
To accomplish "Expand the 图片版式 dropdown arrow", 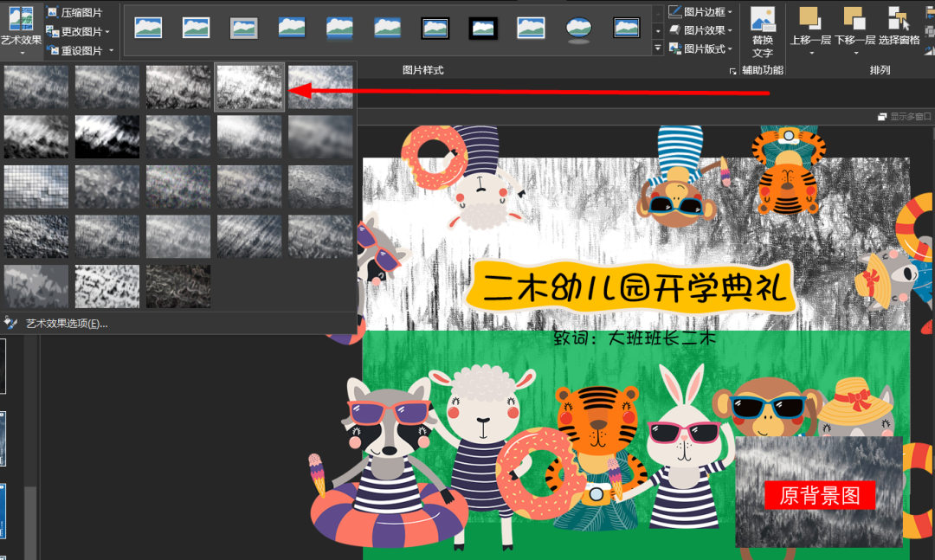I will (x=730, y=49).
